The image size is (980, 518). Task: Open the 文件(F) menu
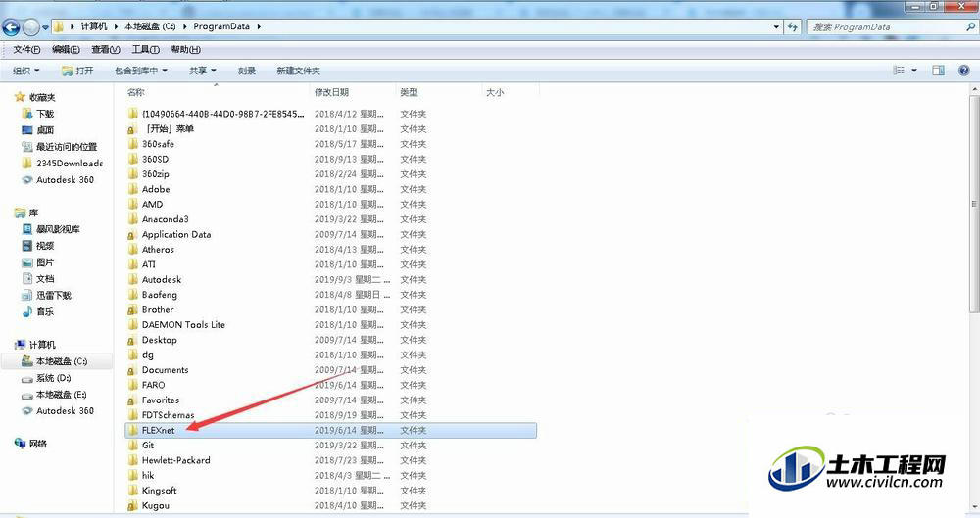26,49
